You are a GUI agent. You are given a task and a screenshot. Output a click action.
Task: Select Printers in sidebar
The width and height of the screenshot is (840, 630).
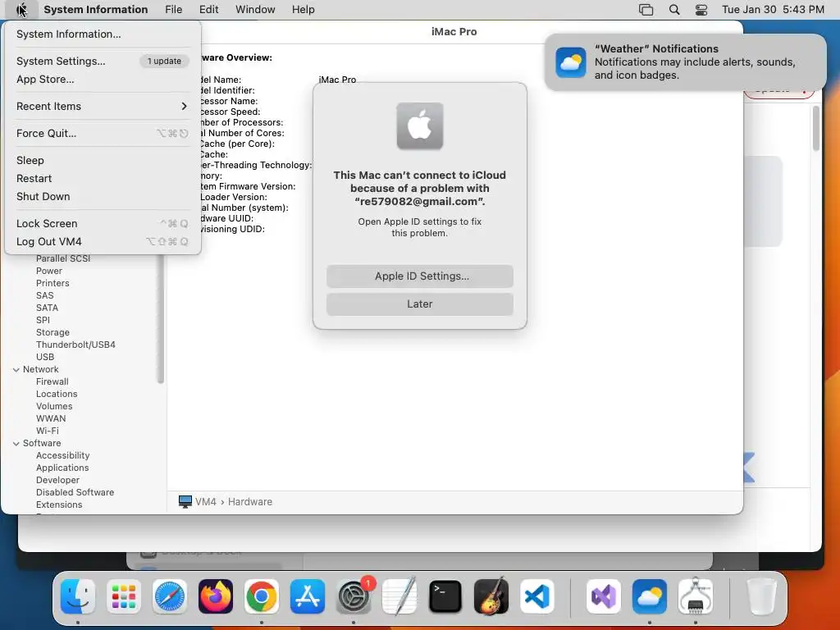52,283
